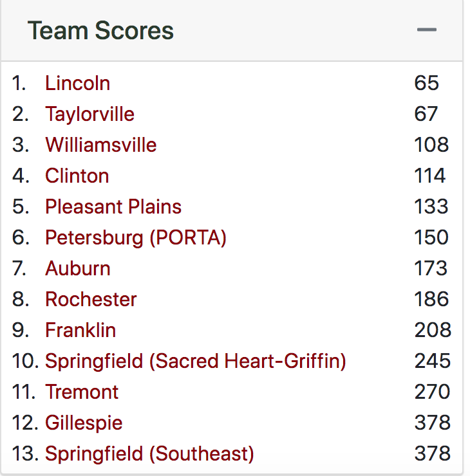Click Williamsville's score of 108
Image resolution: width=470 pixels, height=476 pixels.
coord(431,145)
